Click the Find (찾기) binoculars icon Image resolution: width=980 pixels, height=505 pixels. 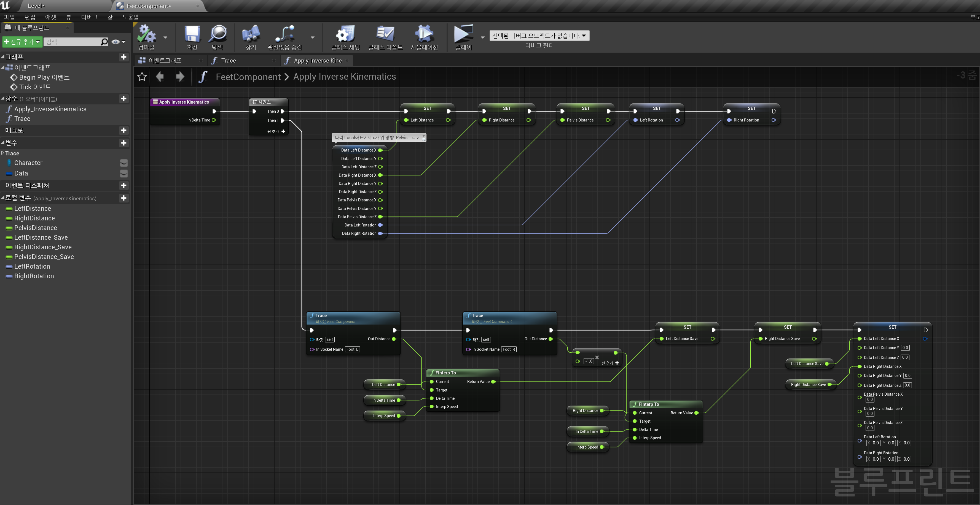[x=251, y=34]
